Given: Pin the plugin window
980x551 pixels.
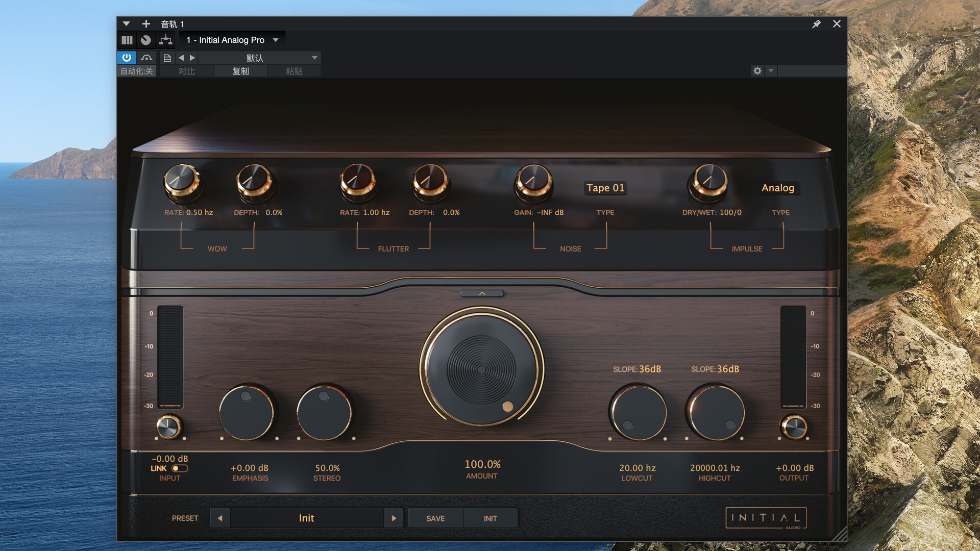Looking at the screenshot, I should (816, 24).
